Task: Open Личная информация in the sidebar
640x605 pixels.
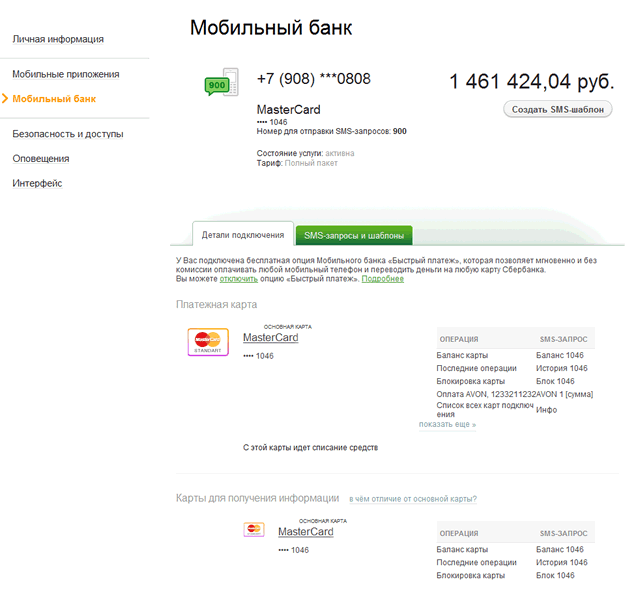Action: tap(58, 39)
